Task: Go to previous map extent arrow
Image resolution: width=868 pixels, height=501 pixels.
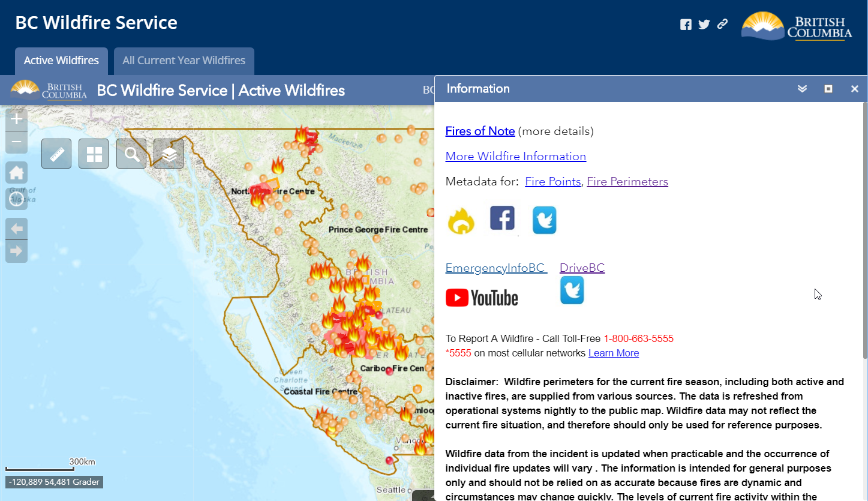Action: 16,229
